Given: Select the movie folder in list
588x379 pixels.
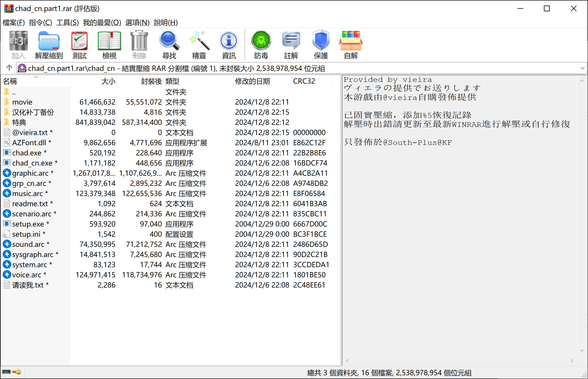Looking at the screenshot, I should pos(22,102).
